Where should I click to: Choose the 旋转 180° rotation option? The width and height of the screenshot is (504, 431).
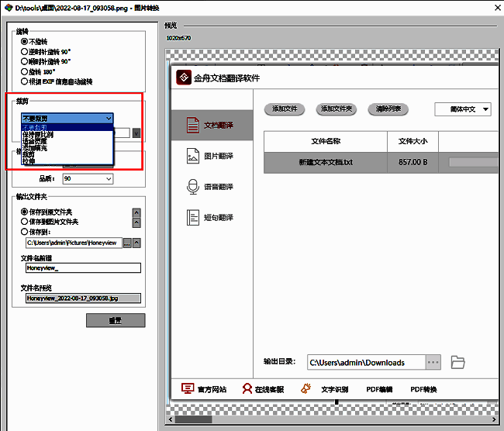pyautogui.click(x=25, y=71)
